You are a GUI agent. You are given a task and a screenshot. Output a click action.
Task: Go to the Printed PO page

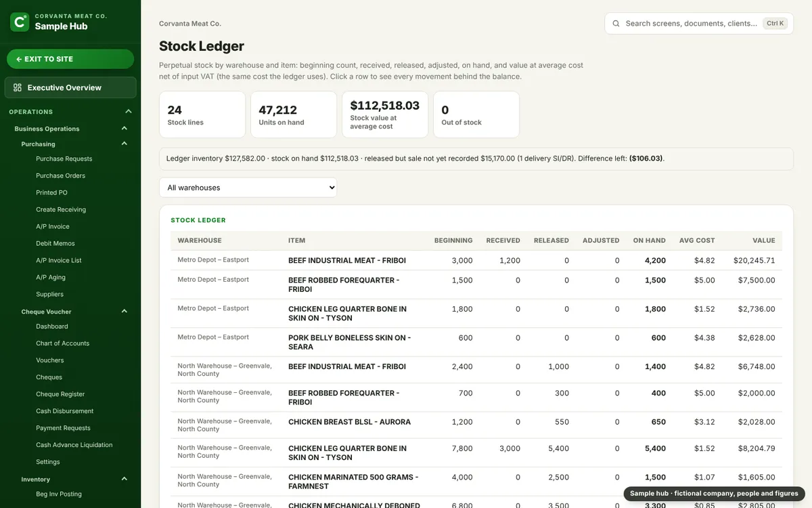51,192
